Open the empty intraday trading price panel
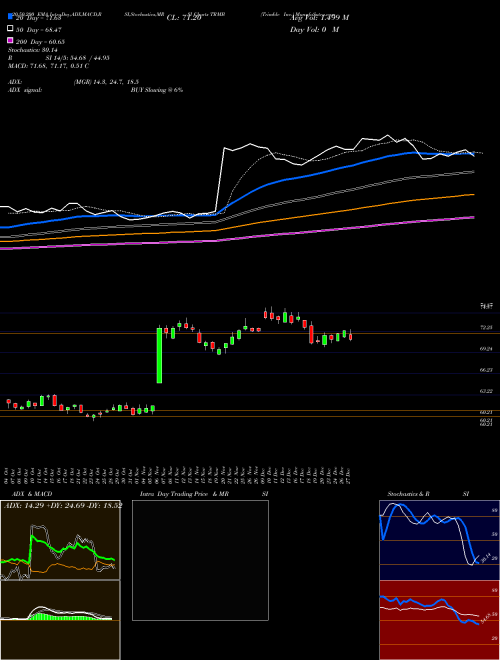This screenshot has height=660, width=500. coord(200,560)
